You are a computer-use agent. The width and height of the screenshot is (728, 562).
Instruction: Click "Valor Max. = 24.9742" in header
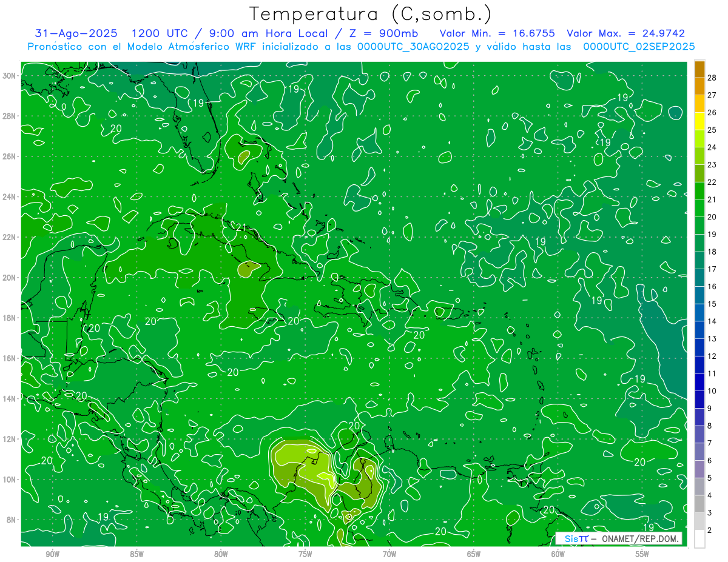pos(625,34)
